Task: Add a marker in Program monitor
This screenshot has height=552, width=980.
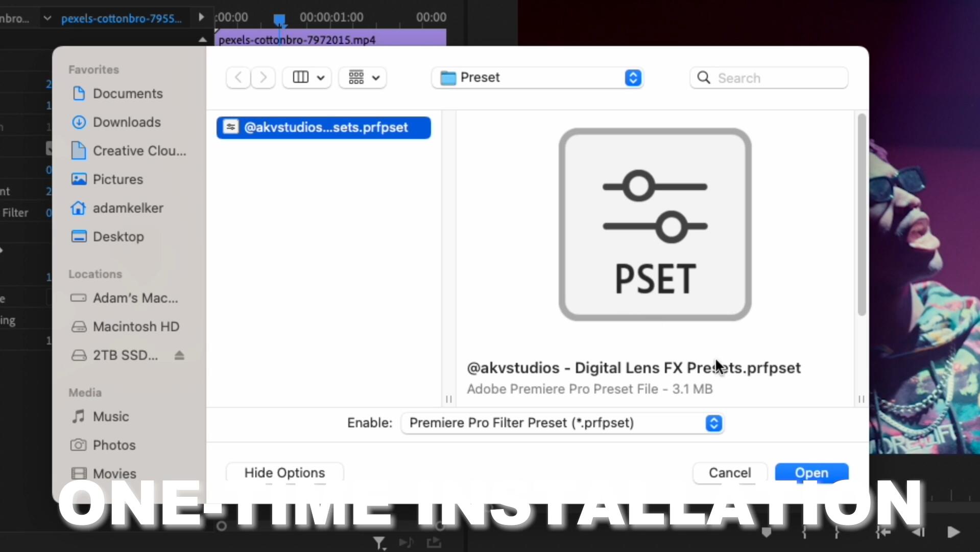Action: pyautogui.click(x=766, y=533)
